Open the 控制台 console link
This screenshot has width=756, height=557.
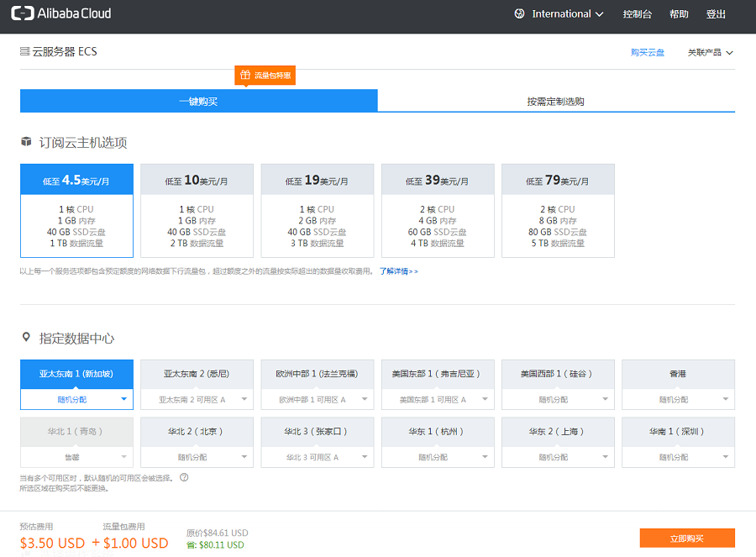[637, 14]
